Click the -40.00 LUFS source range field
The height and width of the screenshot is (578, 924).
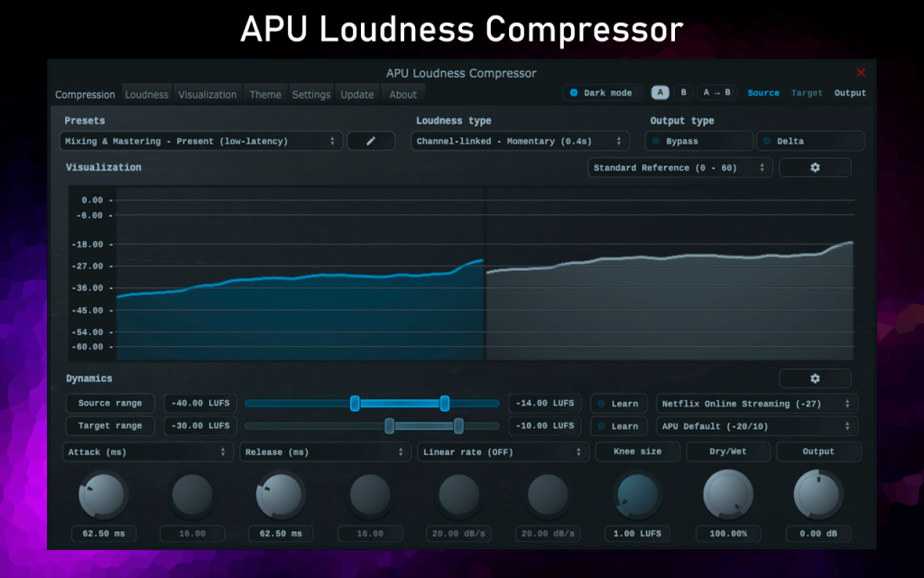[x=200, y=404]
